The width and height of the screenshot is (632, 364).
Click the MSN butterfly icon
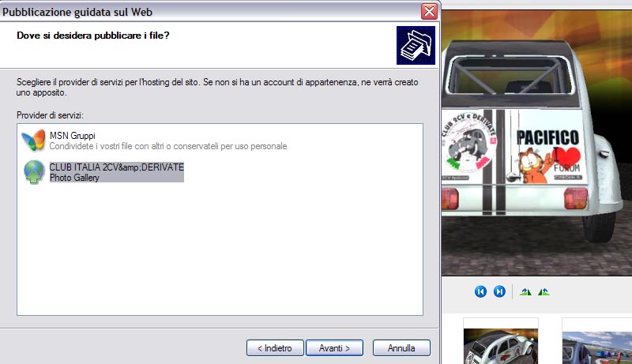click(33, 140)
